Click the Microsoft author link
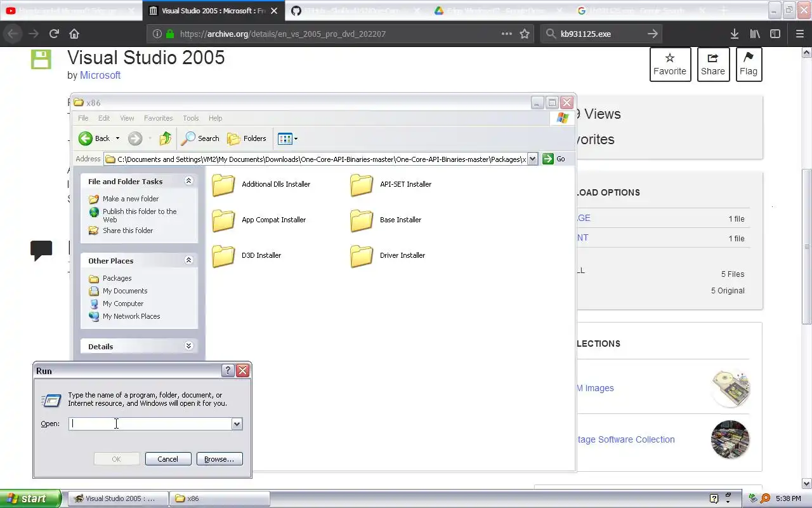Screen dimensions: 812x508 [x=100, y=75]
